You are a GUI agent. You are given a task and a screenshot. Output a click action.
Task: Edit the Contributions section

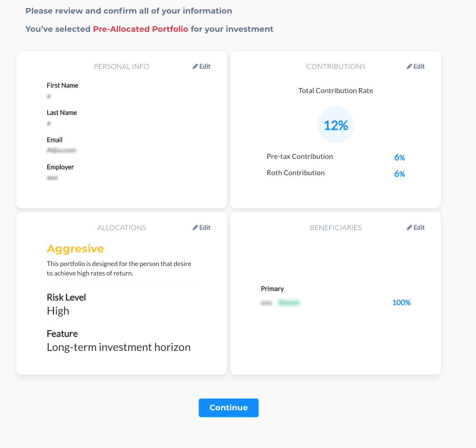[416, 67]
